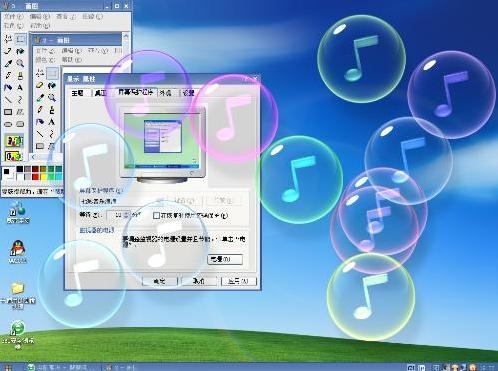Switch to the Paint taskbar button
Image resolution: width=498 pixels, height=371 pixels.
pos(121,367)
